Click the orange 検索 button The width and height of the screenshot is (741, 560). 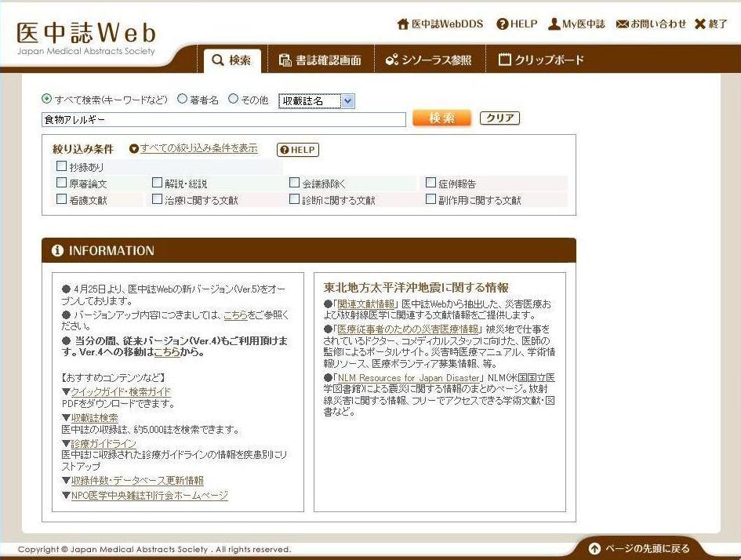coord(441,118)
